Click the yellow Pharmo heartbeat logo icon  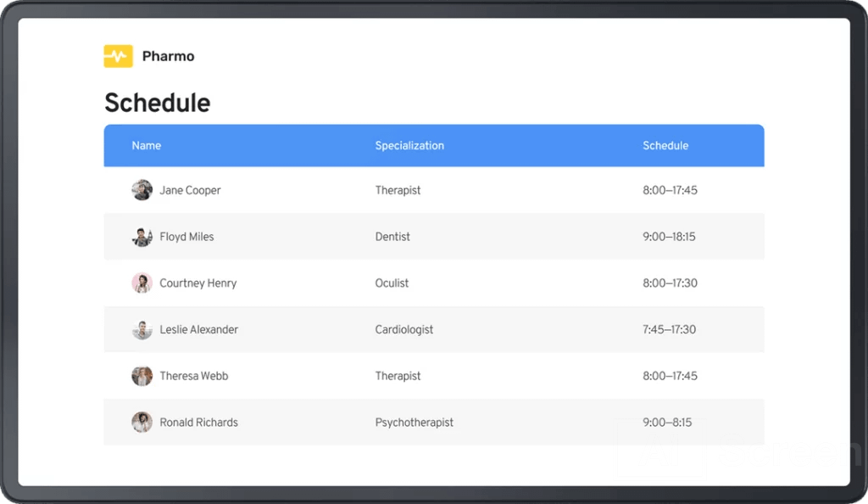coord(118,56)
